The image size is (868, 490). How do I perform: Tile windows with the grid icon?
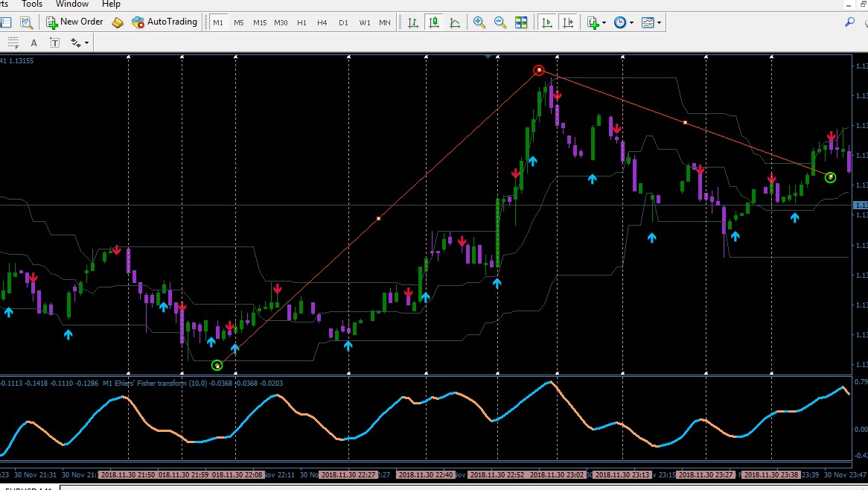pos(521,22)
